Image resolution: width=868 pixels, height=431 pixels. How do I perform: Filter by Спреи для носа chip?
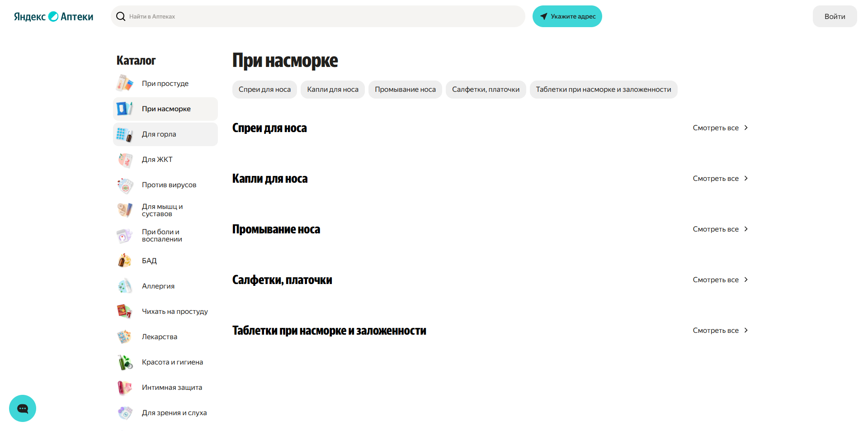point(264,89)
